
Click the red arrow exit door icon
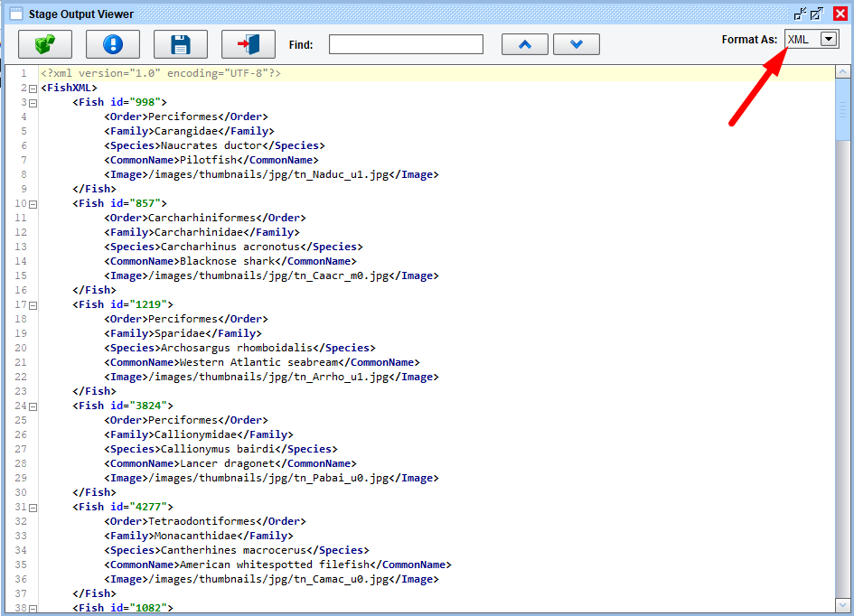249,44
